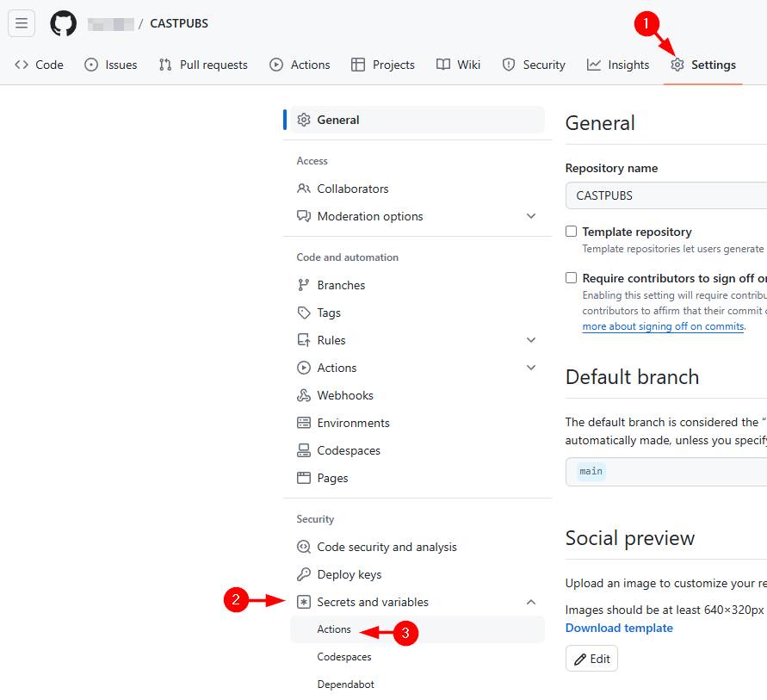Screen dimensions: 767x700
Task: Click the Deploy keys key icon
Action: (x=303, y=574)
